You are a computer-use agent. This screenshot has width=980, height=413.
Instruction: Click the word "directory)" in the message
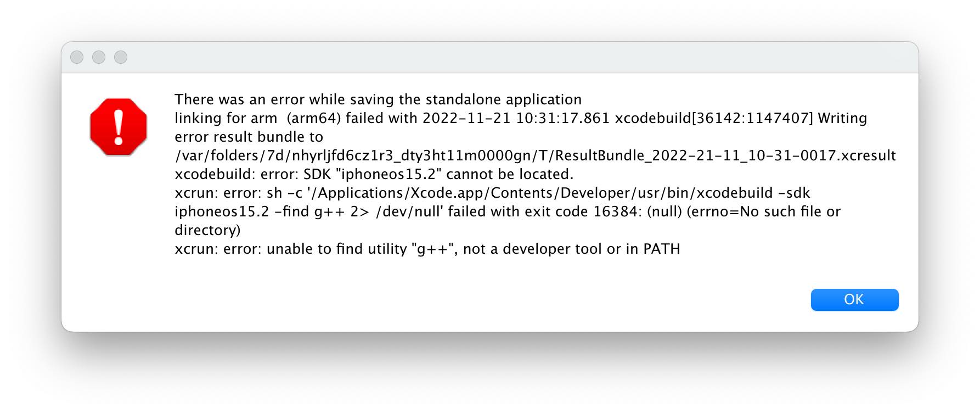tap(207, 231)
